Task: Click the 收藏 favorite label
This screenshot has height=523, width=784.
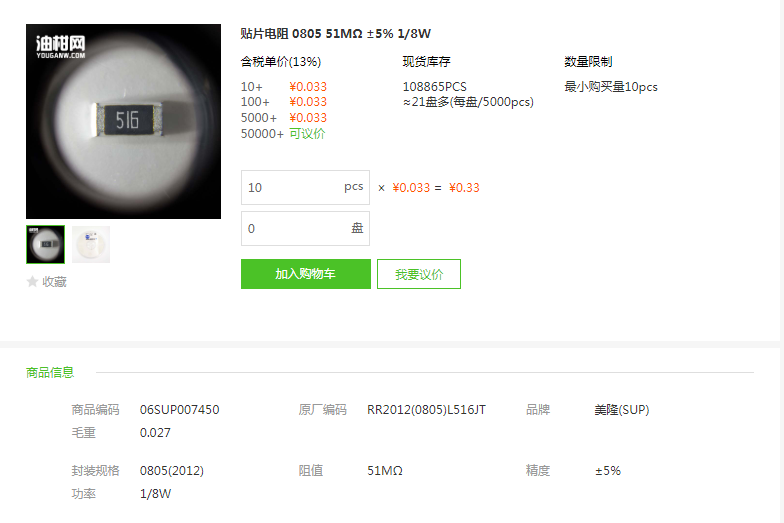Action: tap(54, 282)
